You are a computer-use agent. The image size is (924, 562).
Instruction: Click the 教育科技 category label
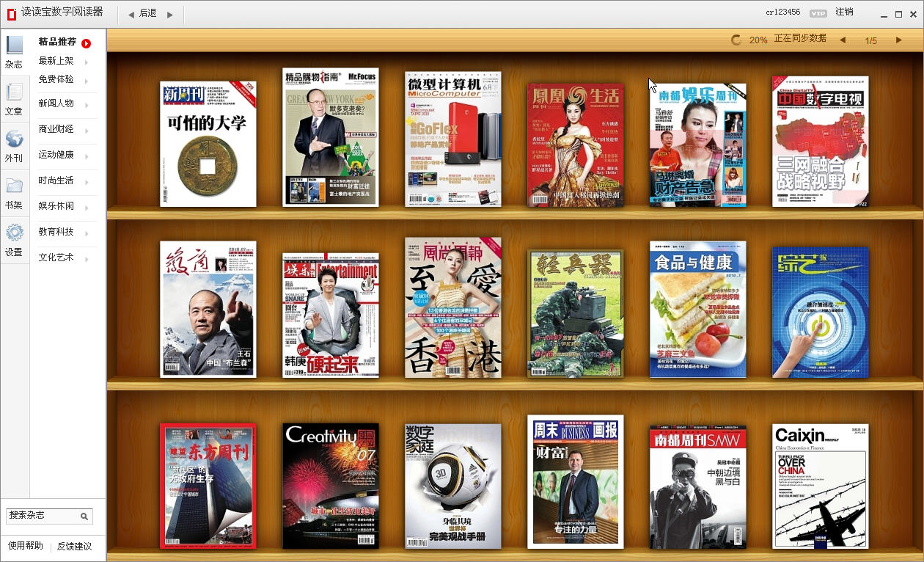[x=56, y=232]
